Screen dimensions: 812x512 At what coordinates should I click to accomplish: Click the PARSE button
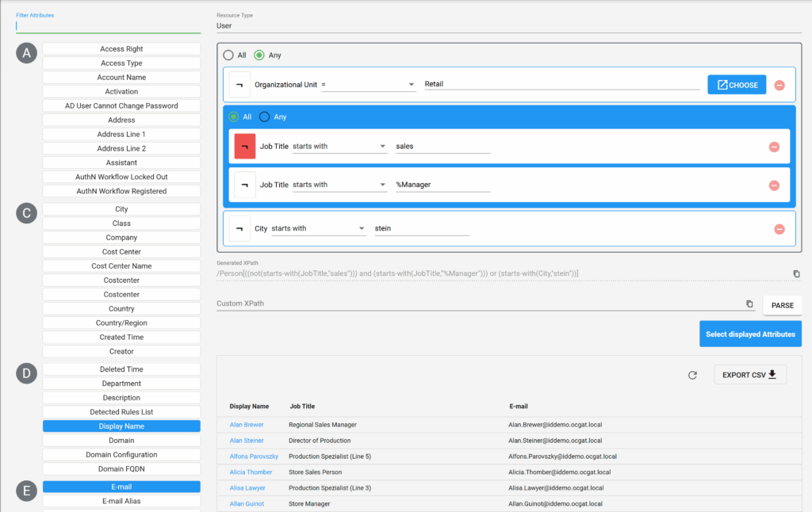click(x=783, y=305)
